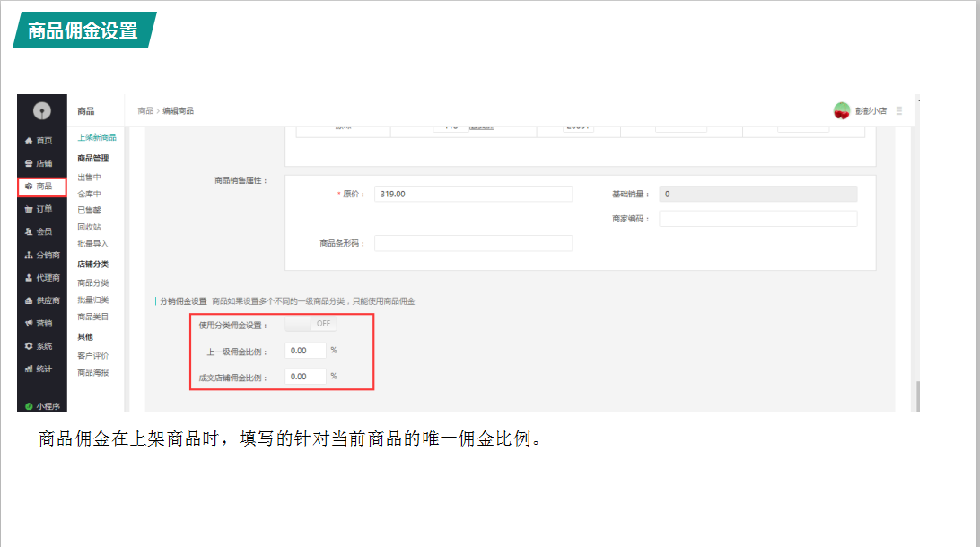Focus the 上一级佣金比例 percentage field
This screenshot has width=980, height=547.
(305, 351)
